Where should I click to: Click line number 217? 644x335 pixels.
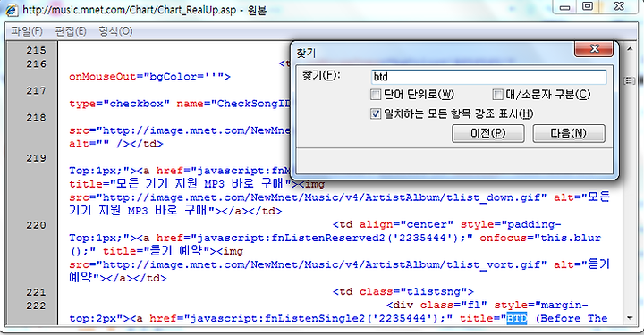(x=36, y=90)
